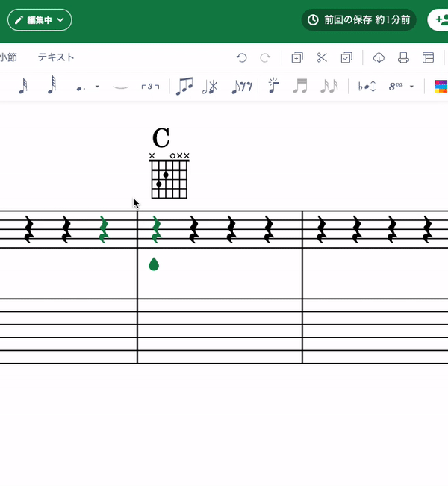Expand the 8va octave options arrow
This screenshot has height=486, width=448.
click(411, 87)
